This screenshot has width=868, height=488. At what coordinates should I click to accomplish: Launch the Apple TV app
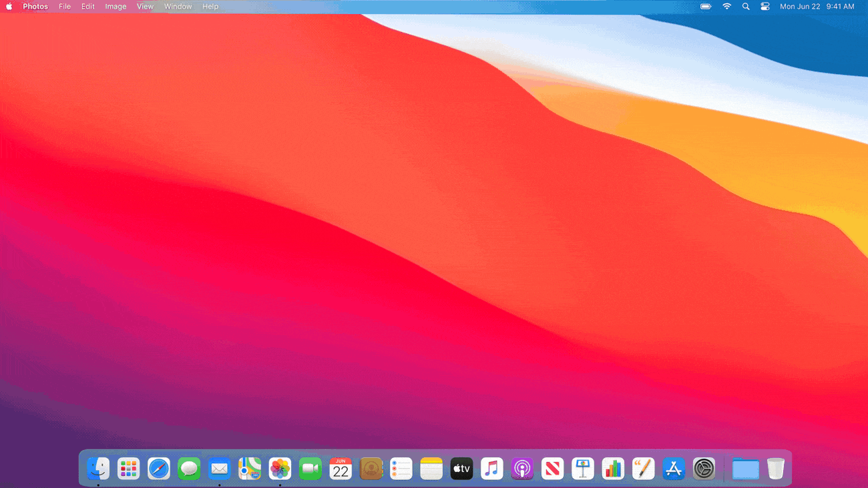coord(461,469)
